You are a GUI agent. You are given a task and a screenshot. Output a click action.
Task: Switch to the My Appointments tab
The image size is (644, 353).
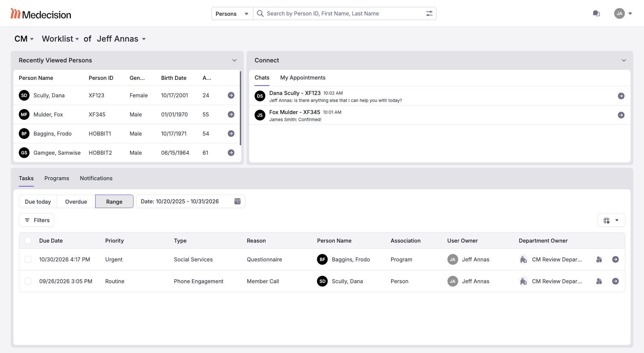pos(303,78)
